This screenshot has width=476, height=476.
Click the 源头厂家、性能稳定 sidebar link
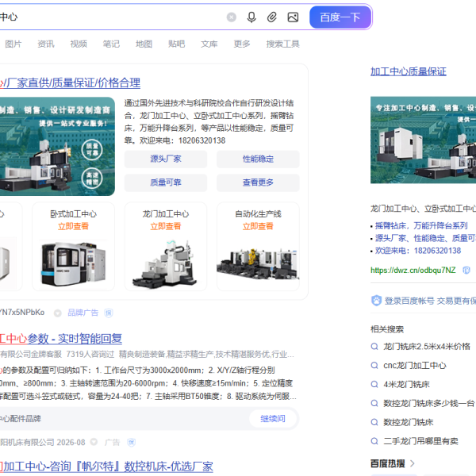(425, 238)
